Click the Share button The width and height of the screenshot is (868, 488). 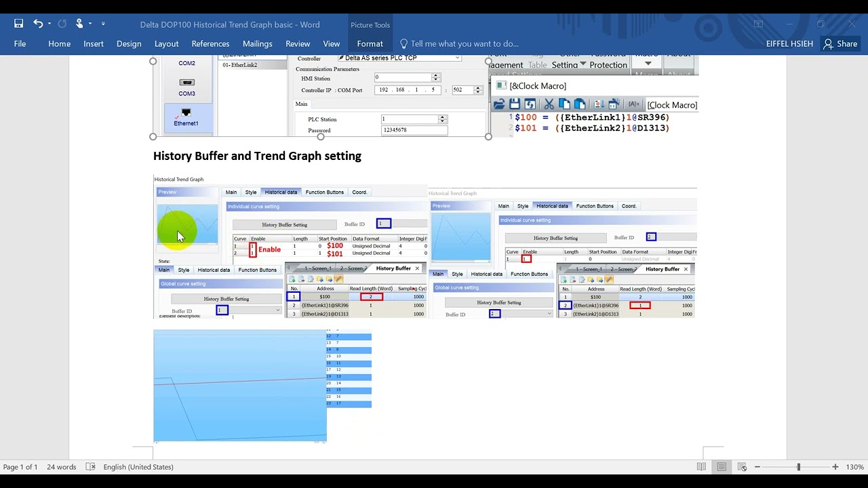coord(840,43)
